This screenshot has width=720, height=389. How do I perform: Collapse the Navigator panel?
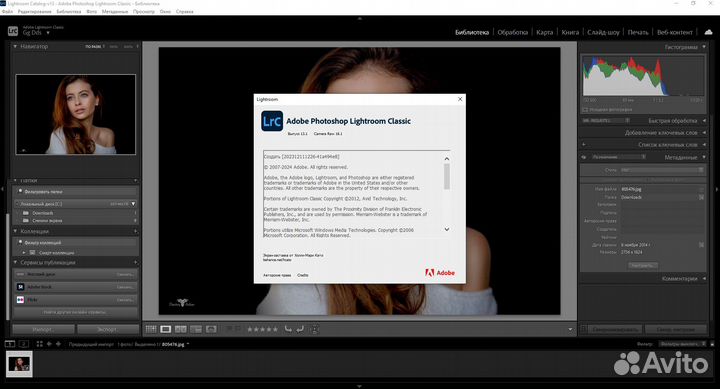[15, 46]
